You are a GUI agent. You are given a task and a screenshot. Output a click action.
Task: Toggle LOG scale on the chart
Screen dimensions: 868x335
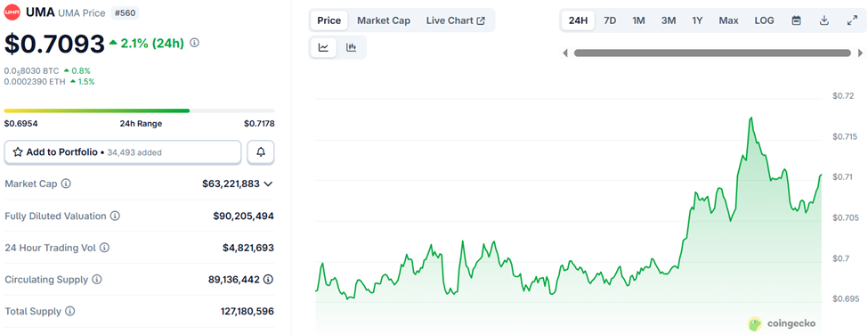coord(765,20)
